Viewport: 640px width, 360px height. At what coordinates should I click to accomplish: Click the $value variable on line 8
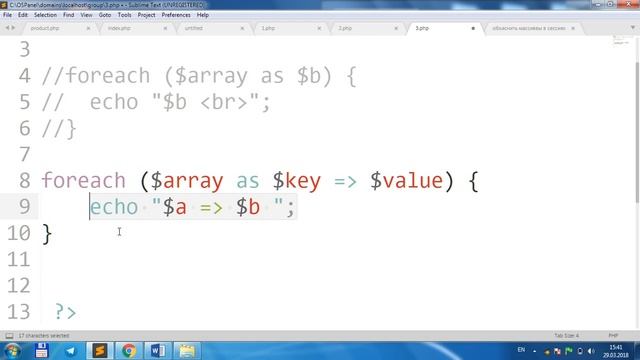pyautogui.click(x=407, y=181)
